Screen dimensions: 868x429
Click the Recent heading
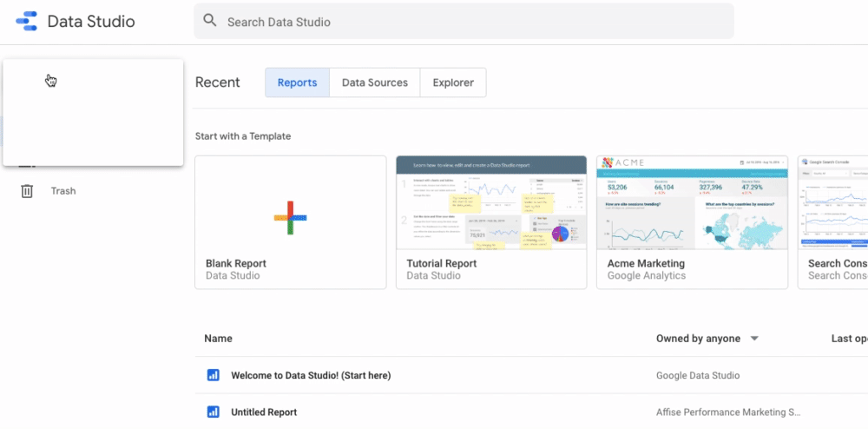point(218,82)
